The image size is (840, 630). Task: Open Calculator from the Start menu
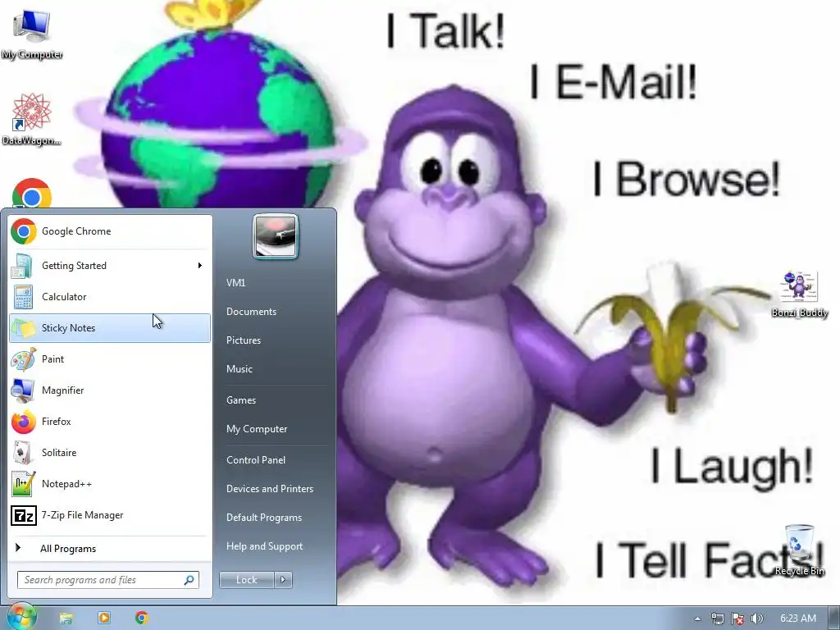pyautogui.click(x=110, y=297)
